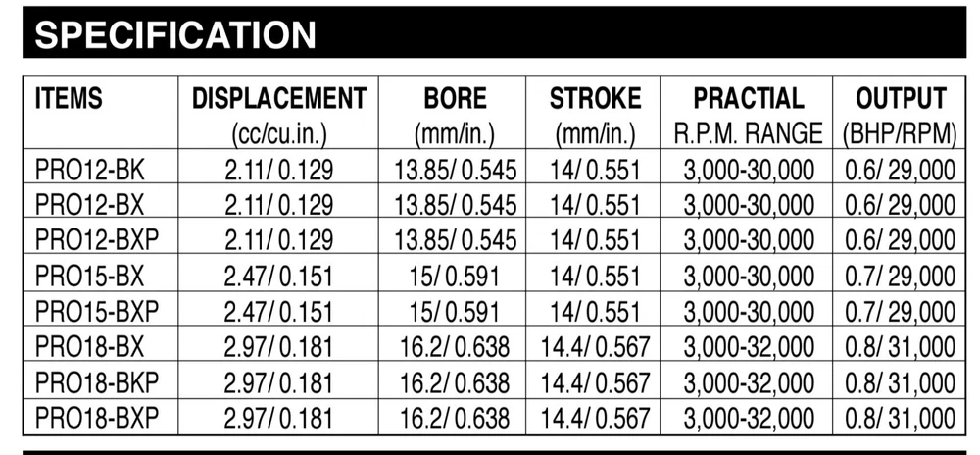This screenshot has height=455, width=980.
Task: Select the OUTPUT column header
Action: [x=901, y=99]
